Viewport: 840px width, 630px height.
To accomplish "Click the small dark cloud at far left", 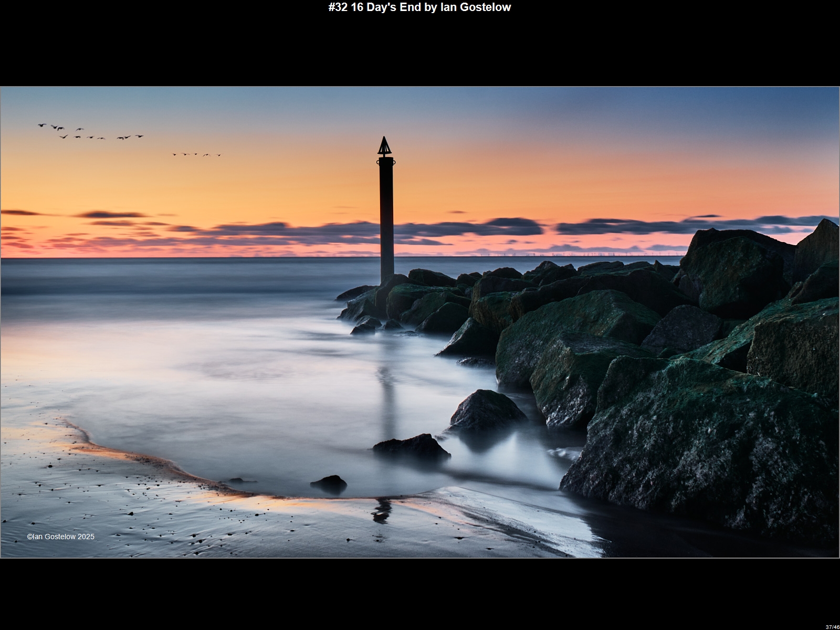I will 21,213.
